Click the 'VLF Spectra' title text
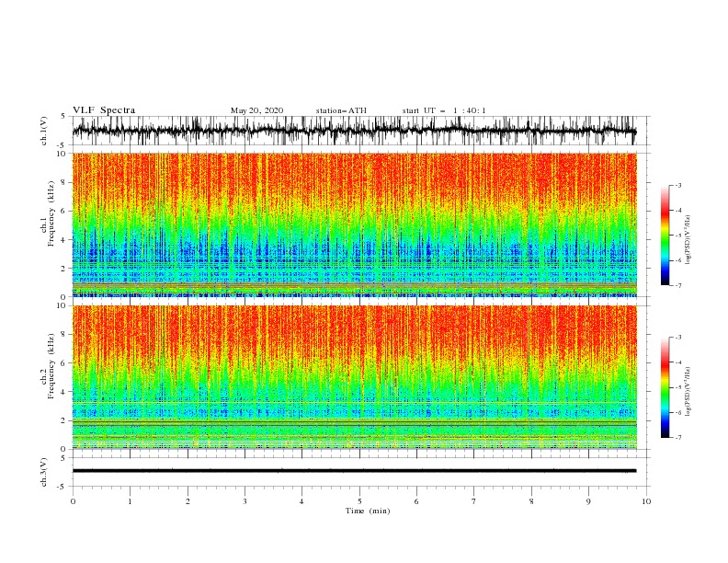This screenshot has width=728, height=563. click(x=104, y=110)
